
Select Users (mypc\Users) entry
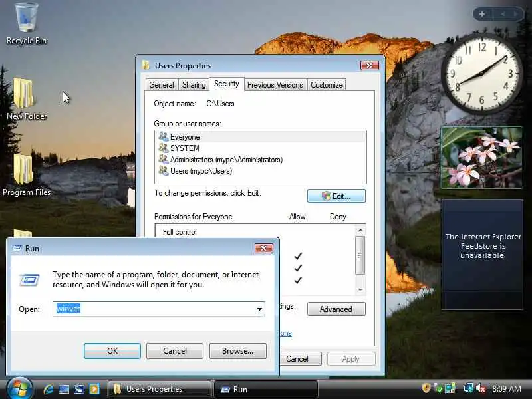coord(261,170)
